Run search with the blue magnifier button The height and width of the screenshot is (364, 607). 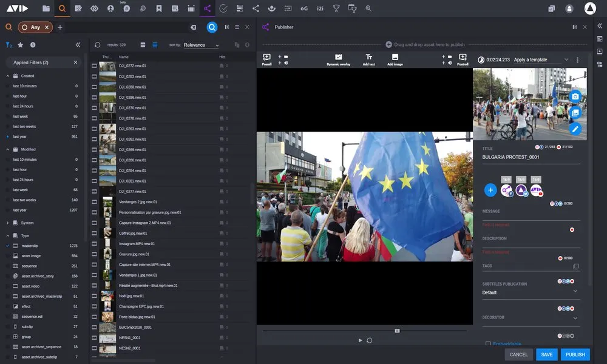coord(212,27)
